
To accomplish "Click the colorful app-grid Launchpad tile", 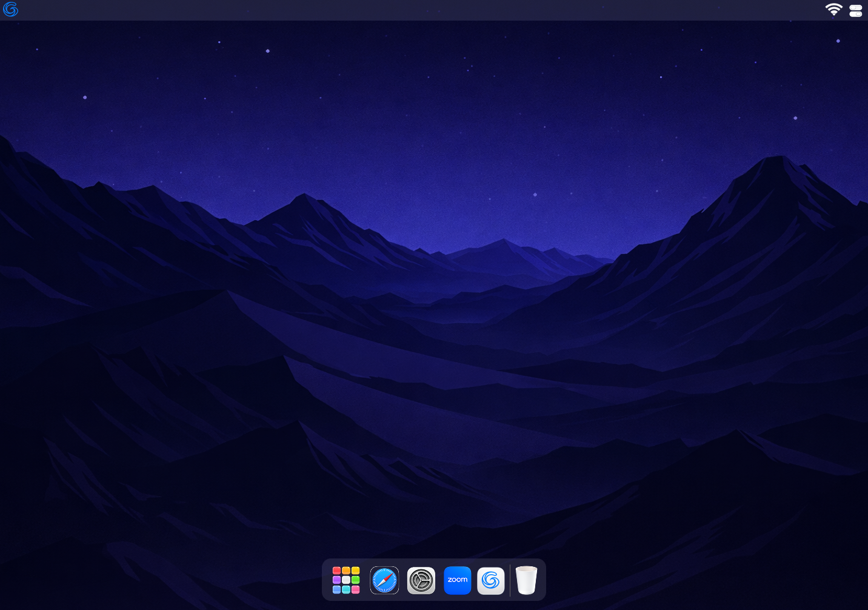I will point(346,580).
